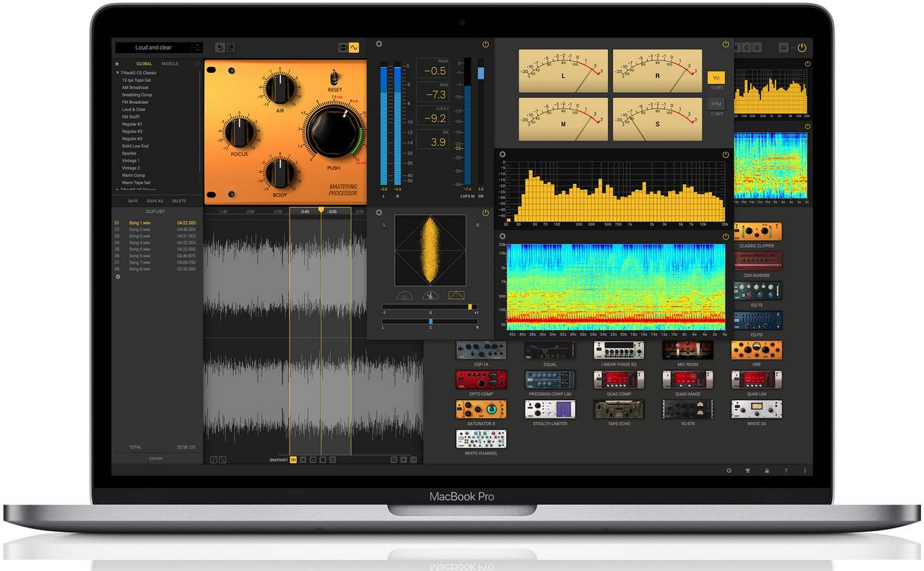Zoom out waveform with minus icon
The width and height of the screenshot is (924, 571).
413,459
